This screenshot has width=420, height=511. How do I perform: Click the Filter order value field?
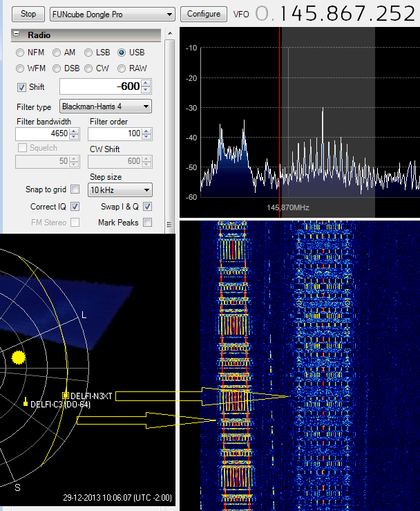click(x=115, y=133)
